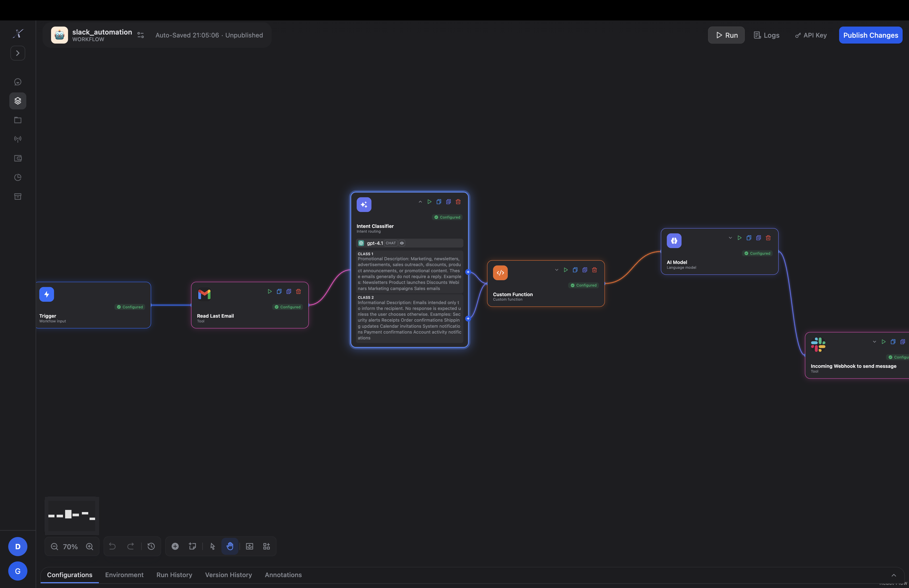Open the wallet icon in the sidebar
This screenshot has width=909, height=588.
(x=18, y=158)
